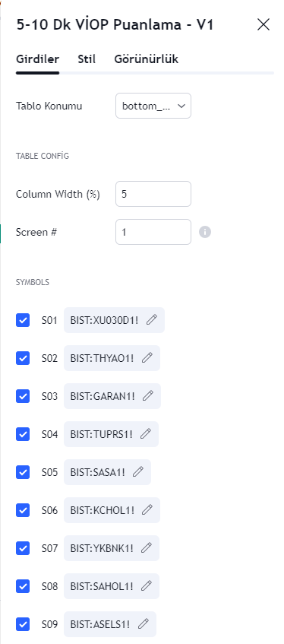Click pencil icon beside BIST:GARAN1!
Image resolution: width=284 pixels, height=644 pixels.
148,395
